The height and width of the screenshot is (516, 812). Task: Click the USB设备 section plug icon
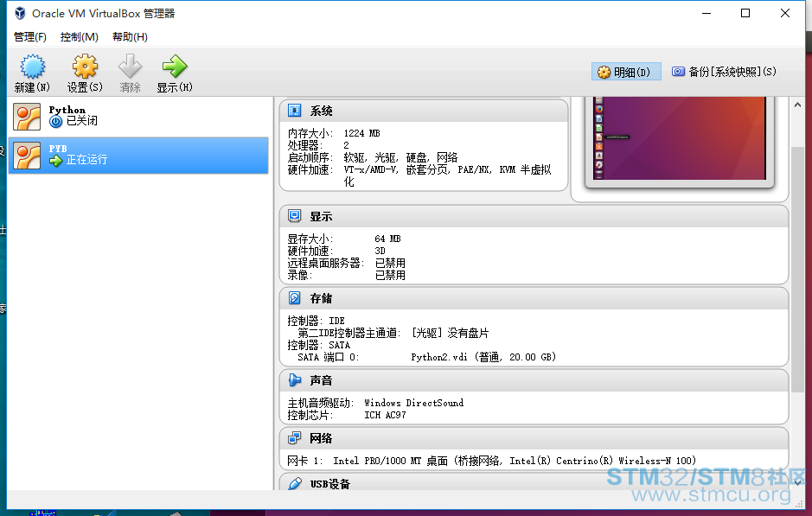tap(295, 483)
